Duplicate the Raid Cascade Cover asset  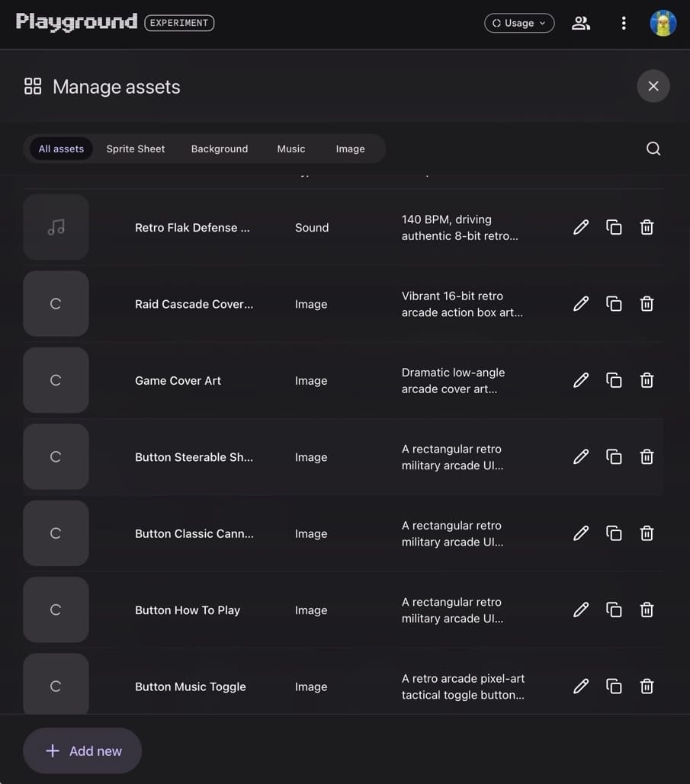click(x=614, y=303)
